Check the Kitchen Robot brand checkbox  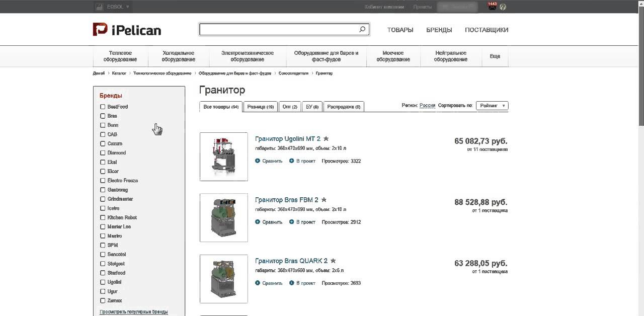tap(103, 217)
